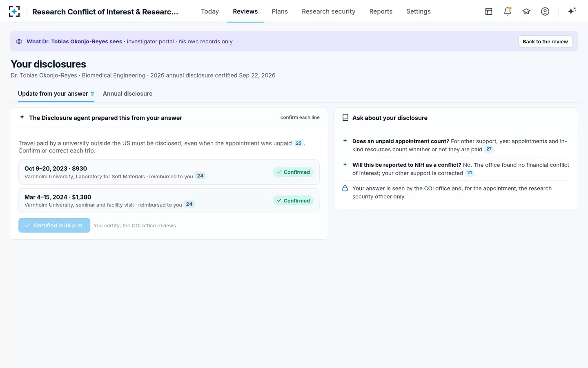Click the 'confirm each line' label
The height and width of the screenshot is (368, 588).
(300, 117)
